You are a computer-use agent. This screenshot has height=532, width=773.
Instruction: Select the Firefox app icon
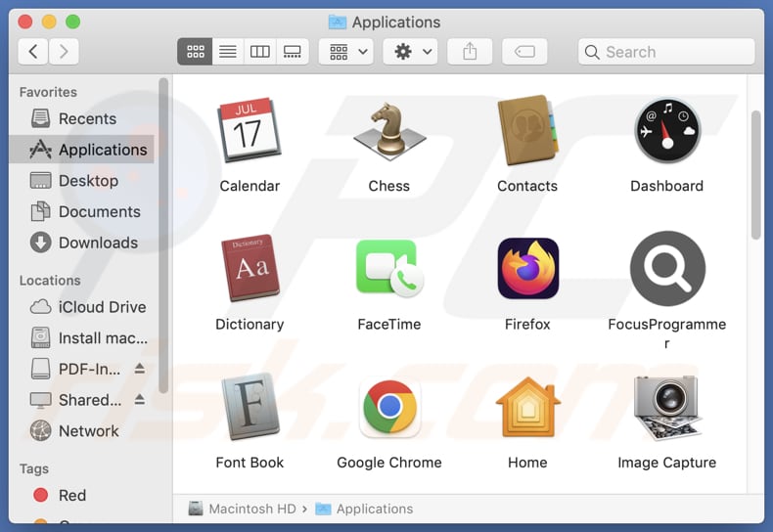(527, 269)
